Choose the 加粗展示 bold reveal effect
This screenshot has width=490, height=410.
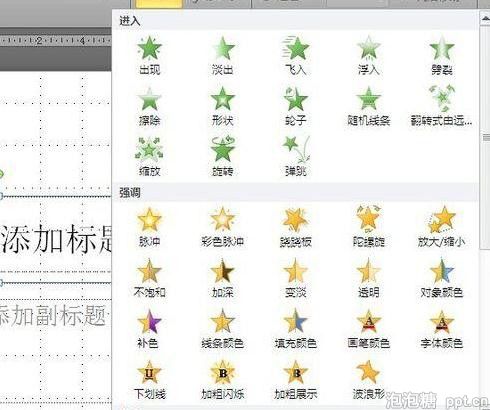[x=296, y=380]
